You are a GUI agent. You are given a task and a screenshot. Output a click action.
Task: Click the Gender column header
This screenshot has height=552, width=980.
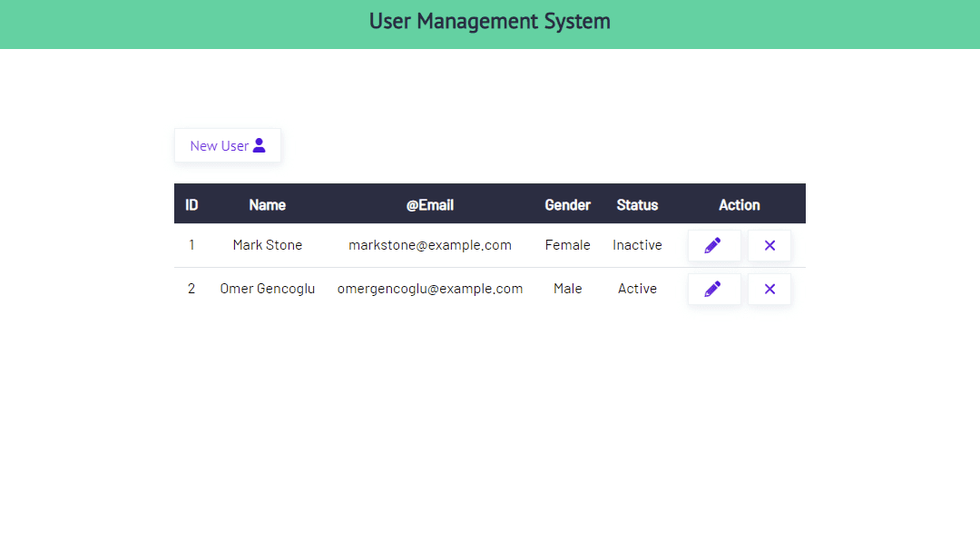567,205
